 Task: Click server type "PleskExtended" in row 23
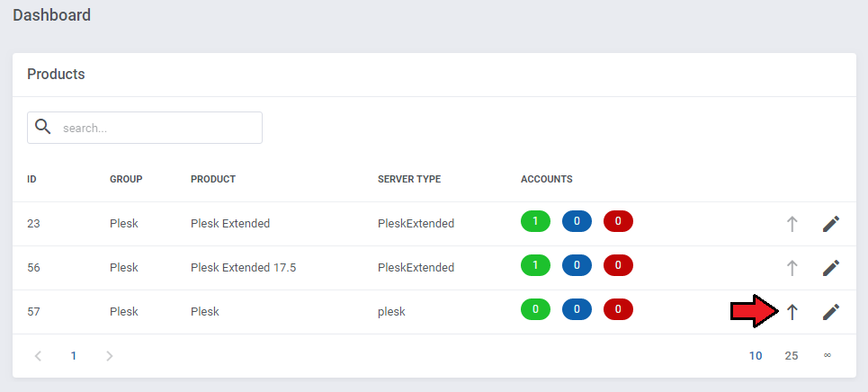pos(416,224)
